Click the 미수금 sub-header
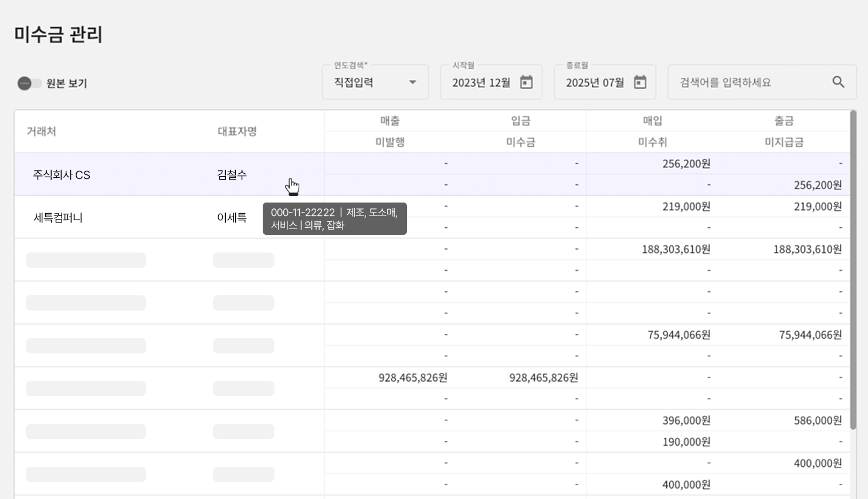The width and height of the screenshot is (868, 499). 521,142
